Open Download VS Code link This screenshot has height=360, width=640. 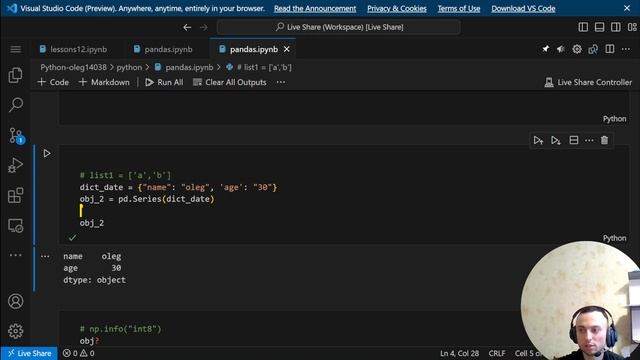click(x=523, y=9)
